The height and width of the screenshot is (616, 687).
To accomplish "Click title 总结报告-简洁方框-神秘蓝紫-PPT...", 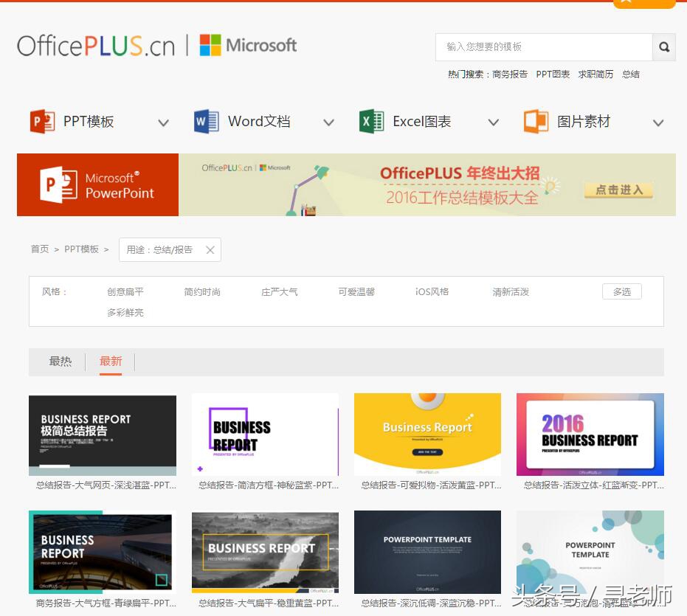I will click(x=269, y=485).
